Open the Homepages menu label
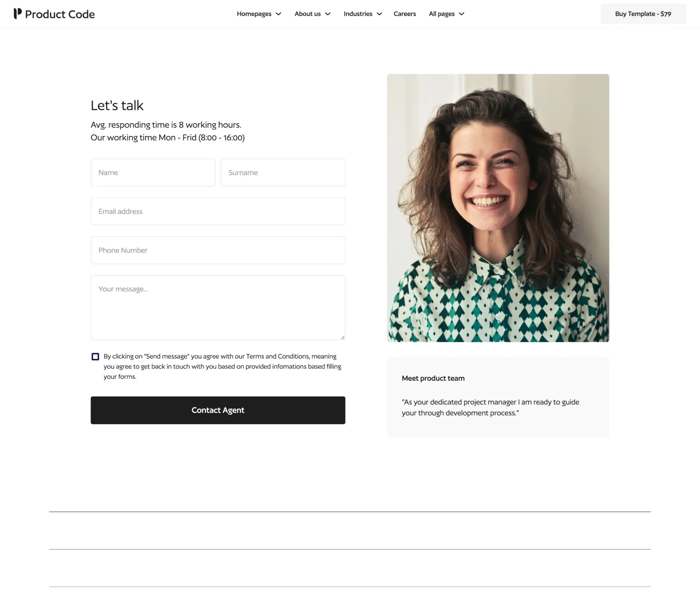Screen dimensions: 700x612 (x=254, y=14)
